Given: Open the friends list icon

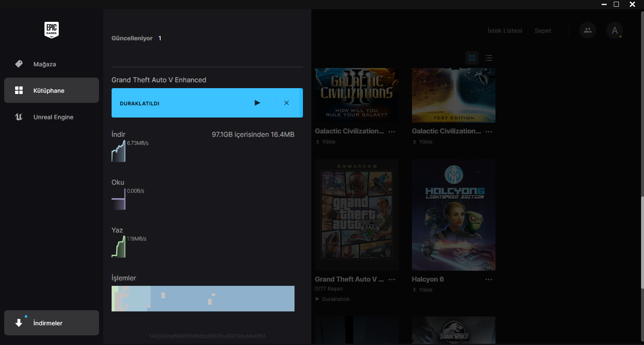Looking at the screenshot, I should coord(588,30).
